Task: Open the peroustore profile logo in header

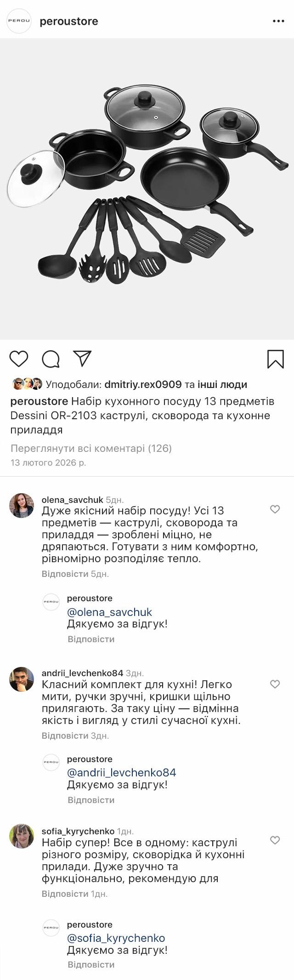Action: (x=19, y=21)
